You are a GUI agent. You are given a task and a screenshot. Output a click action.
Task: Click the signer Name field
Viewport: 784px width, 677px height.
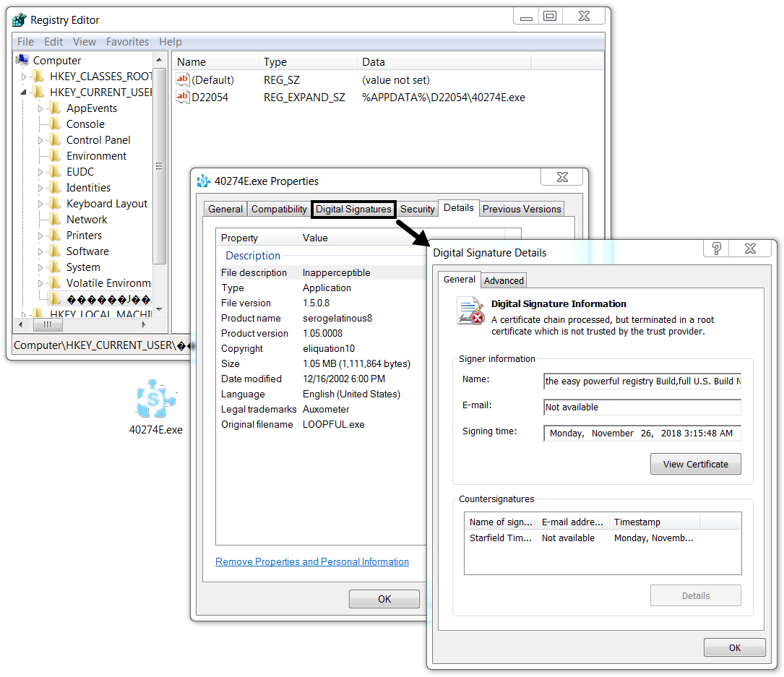[x=642, y=381]
